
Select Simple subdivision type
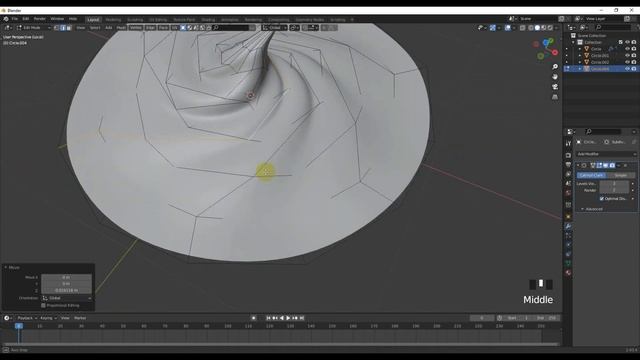(621, 175)
